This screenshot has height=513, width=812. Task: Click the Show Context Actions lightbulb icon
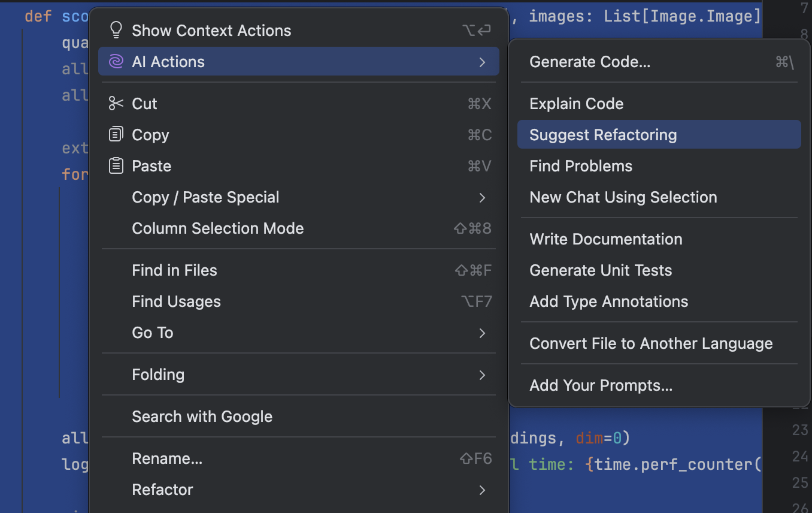pos(116,31)
